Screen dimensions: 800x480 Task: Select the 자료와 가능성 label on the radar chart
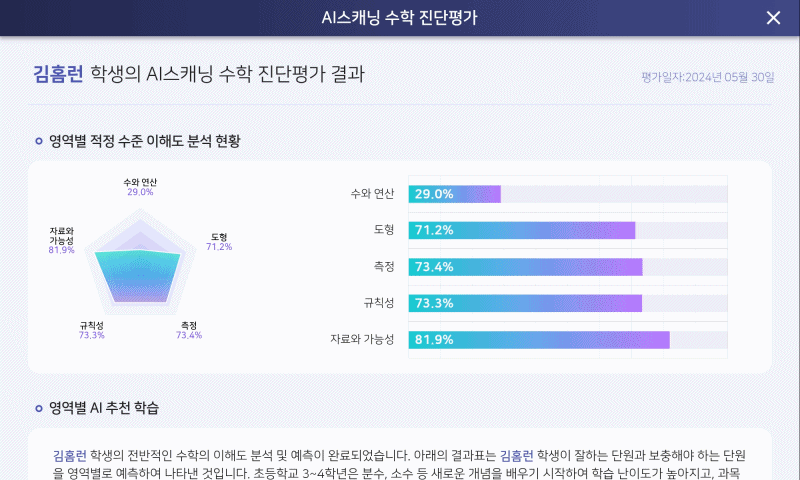click(x=61, y=240)
